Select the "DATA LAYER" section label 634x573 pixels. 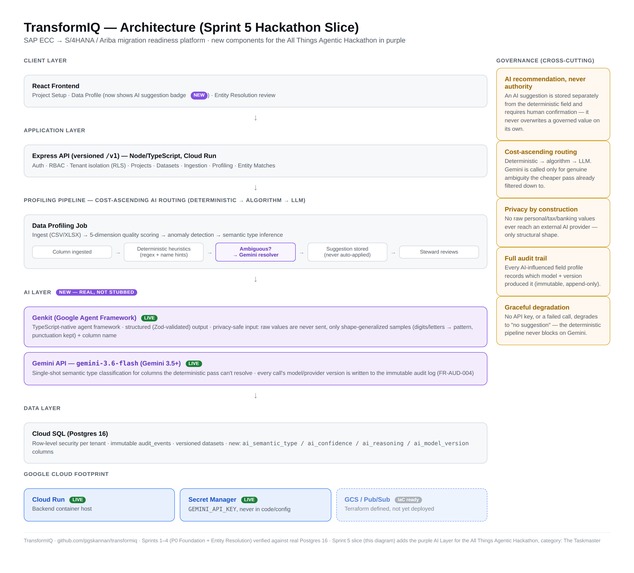pyautogui.click(x=42, y=408)
